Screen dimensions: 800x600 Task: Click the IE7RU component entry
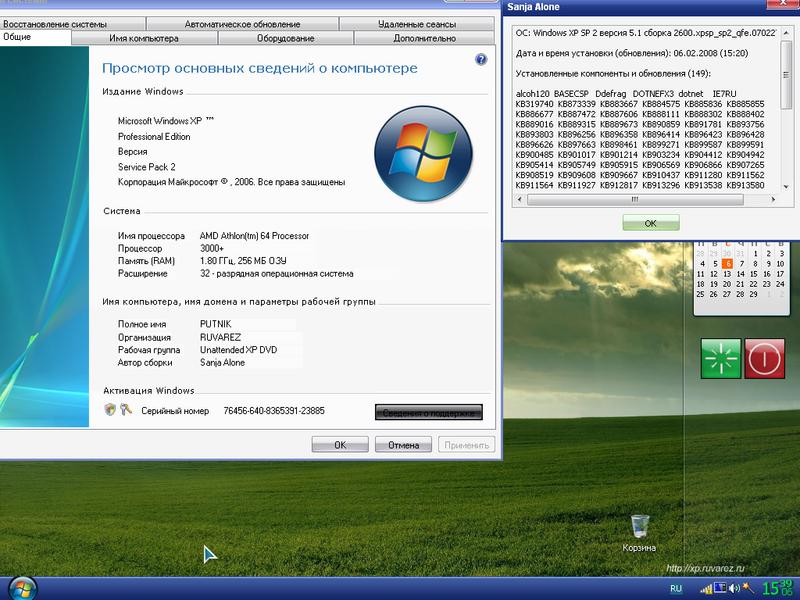[x=724, y=94]
